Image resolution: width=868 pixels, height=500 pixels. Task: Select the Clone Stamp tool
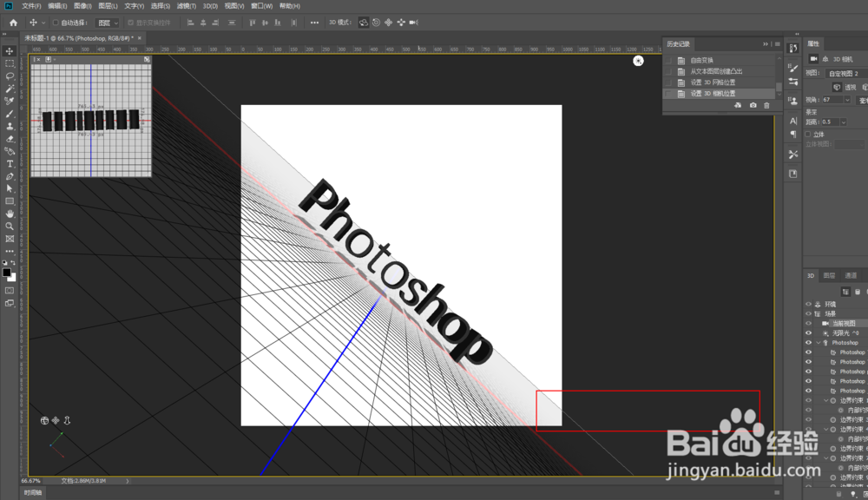click(10, 126)
